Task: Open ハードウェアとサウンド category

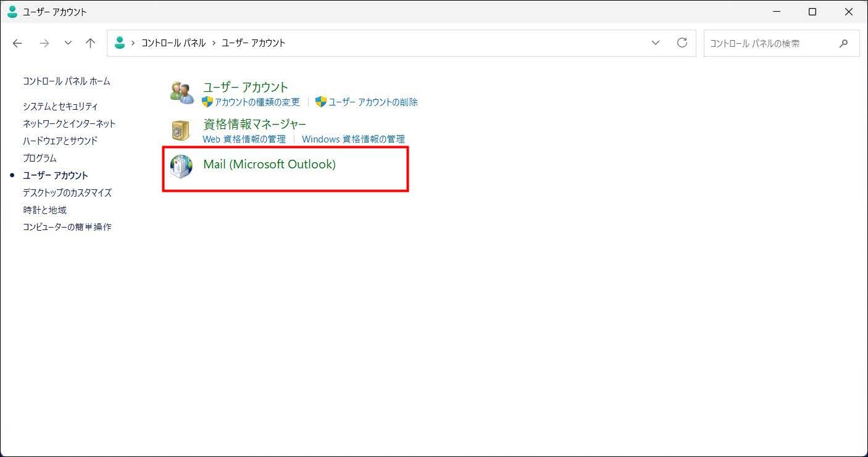Action: (x=61, y=141)
